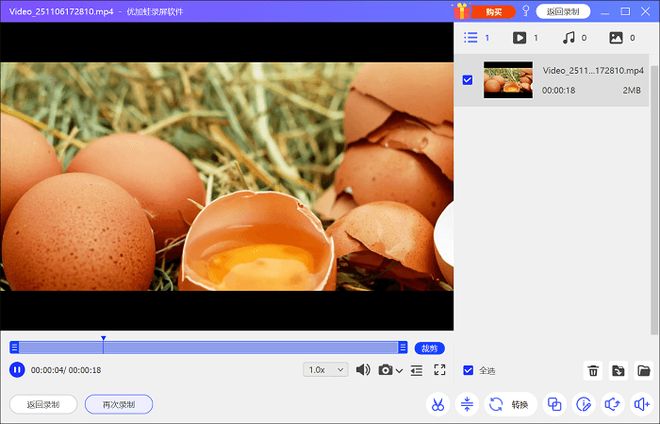Switch to the video files tab
This screenshot has width=660, height=424.
(x=520, y=38)
